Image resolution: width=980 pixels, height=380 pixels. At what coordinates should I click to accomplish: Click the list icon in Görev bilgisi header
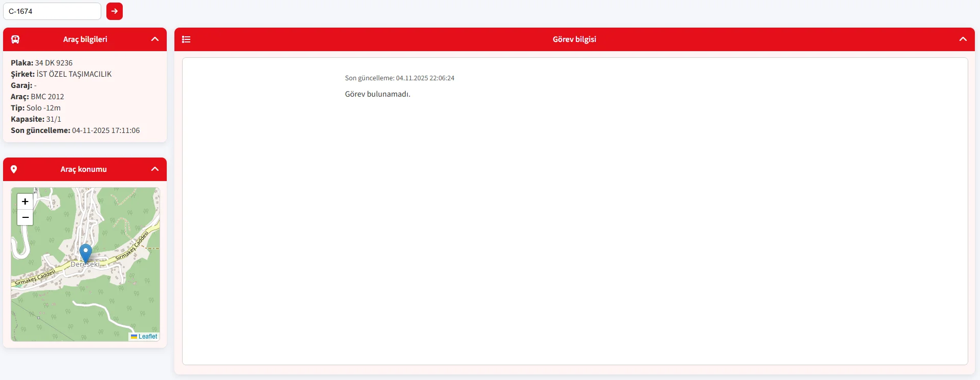186,39
